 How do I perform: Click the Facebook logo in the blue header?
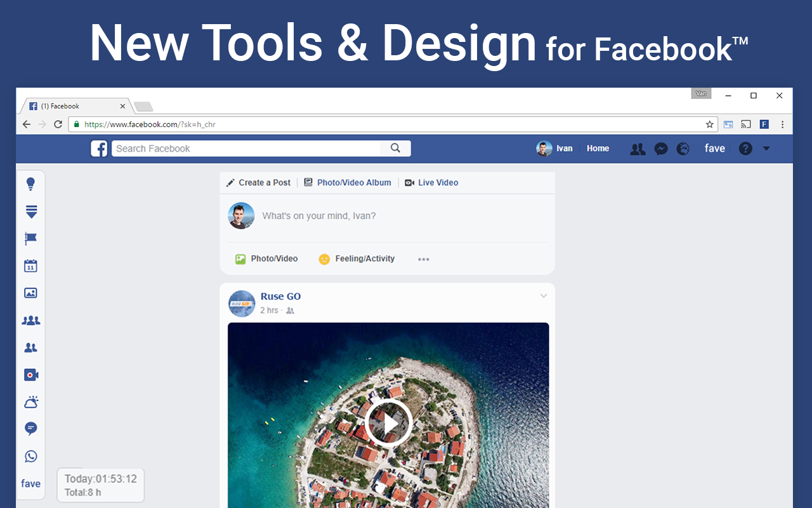pyautogui.click(x=99, y=149)
